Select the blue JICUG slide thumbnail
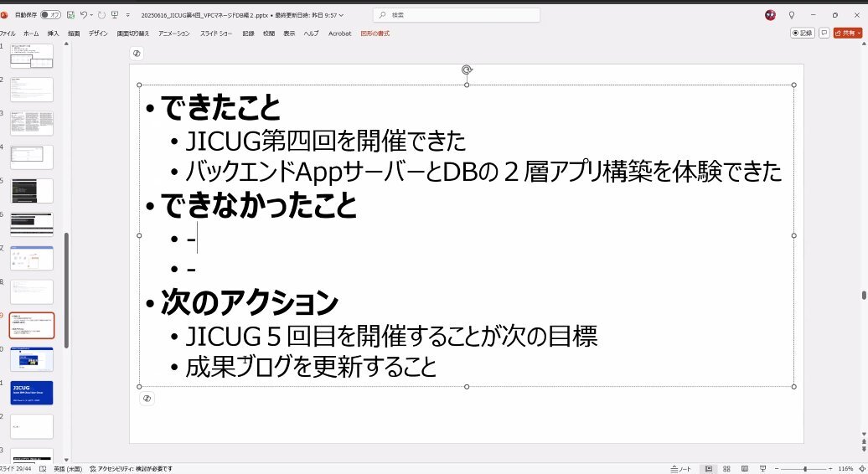This screenshot has height=474, width=868. coord(32,394)
